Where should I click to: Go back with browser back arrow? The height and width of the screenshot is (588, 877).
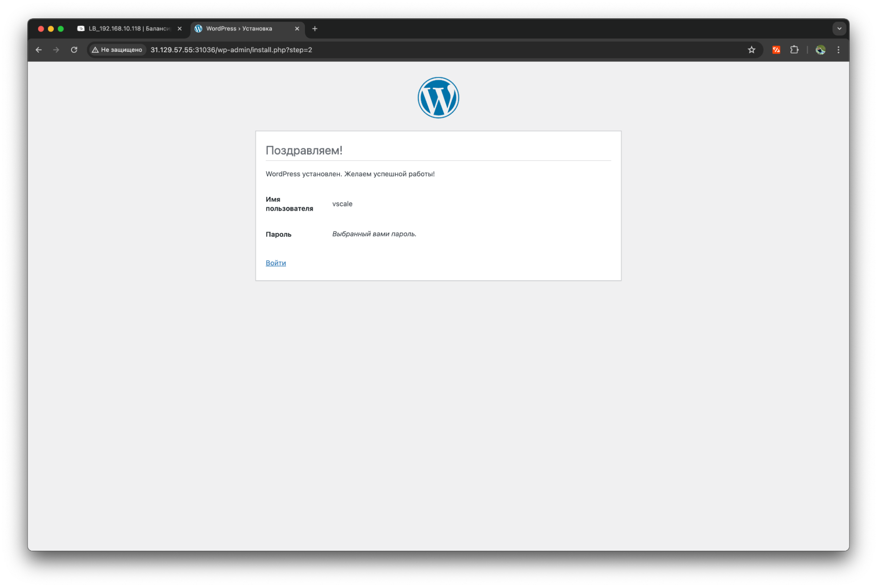[39, 50]
